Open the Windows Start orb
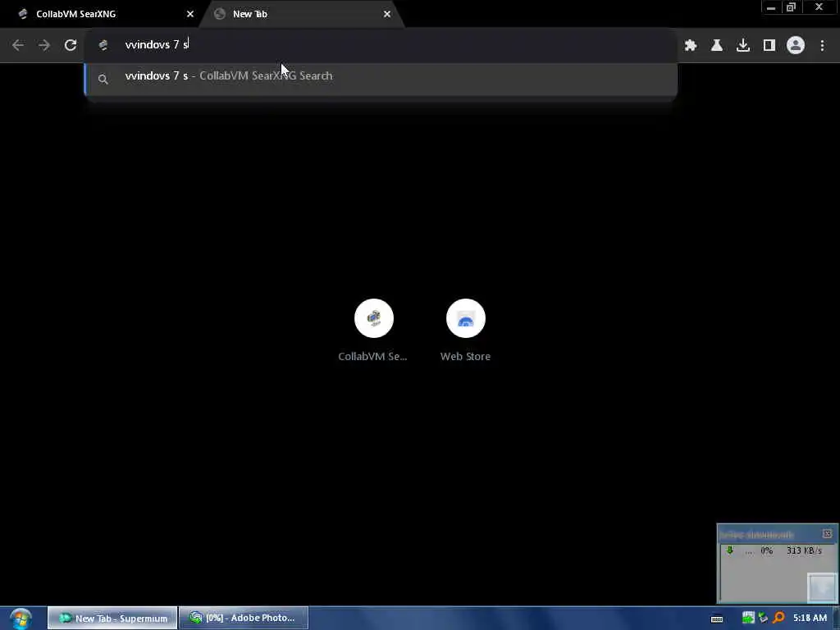This screenshot has height=630, width=840. coord(21,619)
